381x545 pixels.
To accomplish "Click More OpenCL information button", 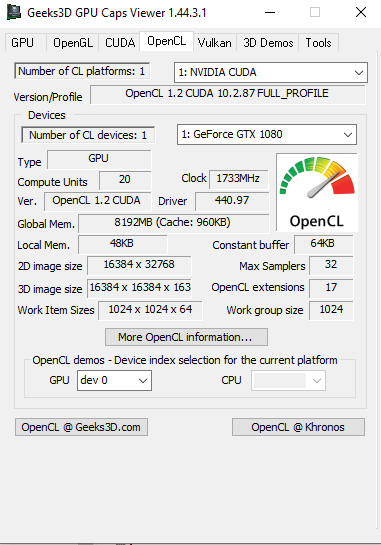I will (186, 337).
